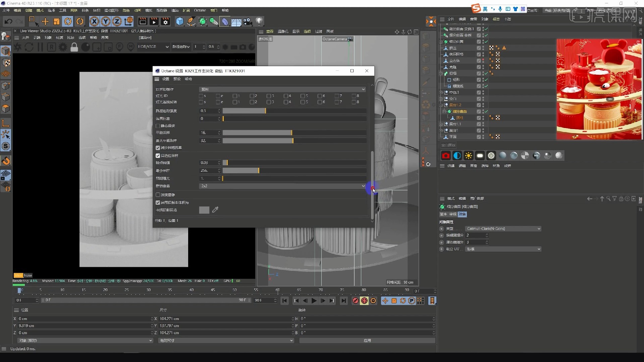Click 路径追踪深度 slider bar

click(294, 111)
